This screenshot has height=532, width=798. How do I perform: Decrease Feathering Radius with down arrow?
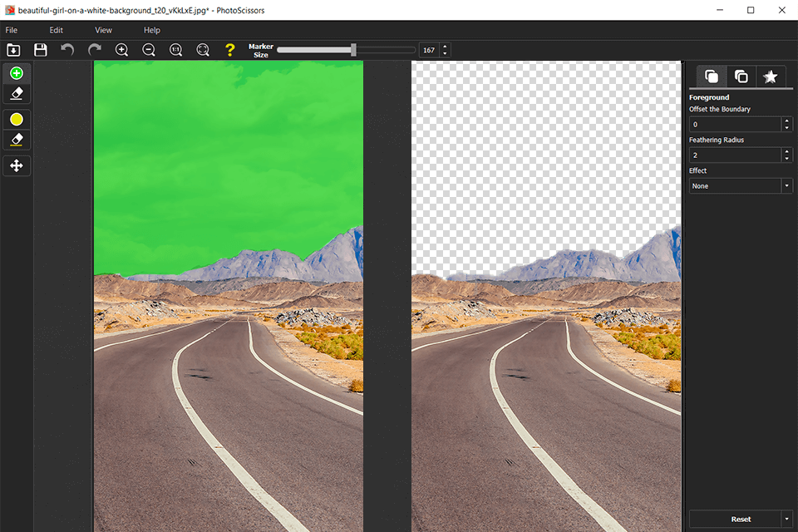[787, 158]
